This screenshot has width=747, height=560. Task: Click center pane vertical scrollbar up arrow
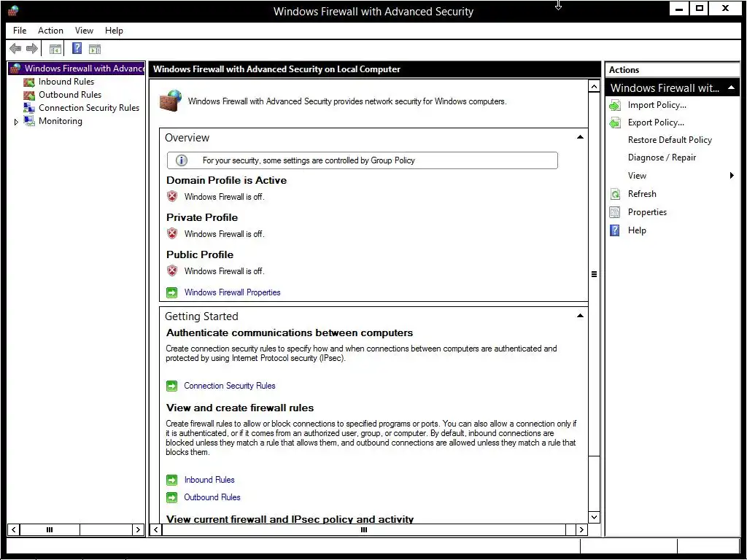click(594, 87)
